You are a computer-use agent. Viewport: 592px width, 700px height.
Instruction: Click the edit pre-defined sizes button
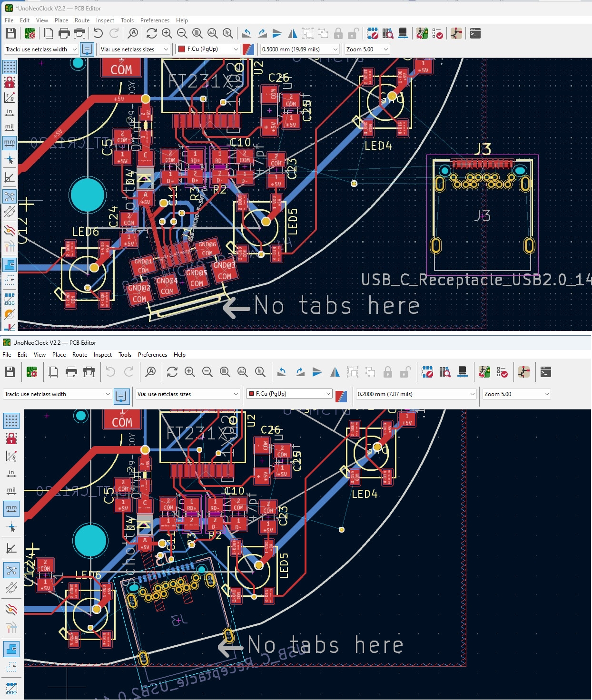click(x=87, y=49)
